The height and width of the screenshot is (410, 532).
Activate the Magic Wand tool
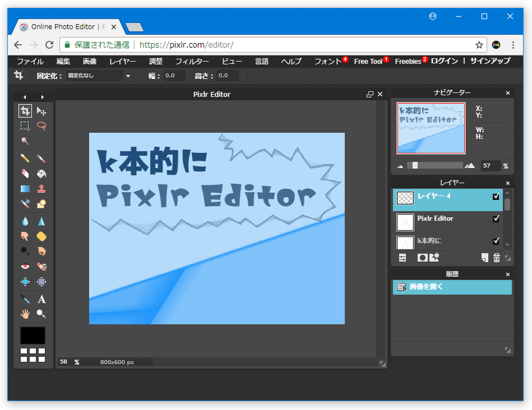pyautogui.click(x=25, y=141)
